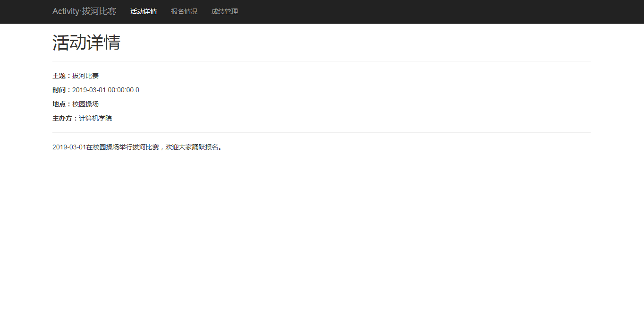
Task: Click the description starting 2019-03-01在校园操场
Action: click(137, 147)
